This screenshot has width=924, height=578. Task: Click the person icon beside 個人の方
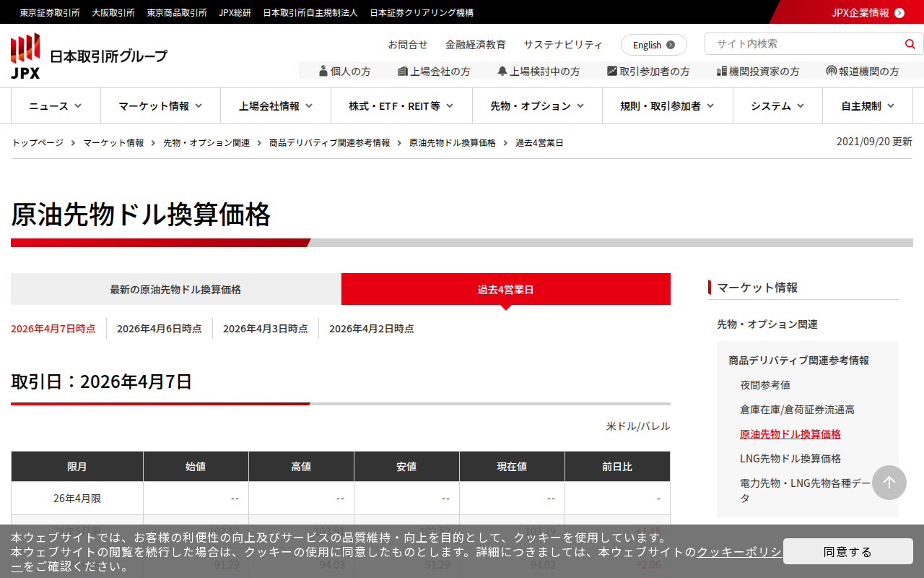click(x=323, y=71)
